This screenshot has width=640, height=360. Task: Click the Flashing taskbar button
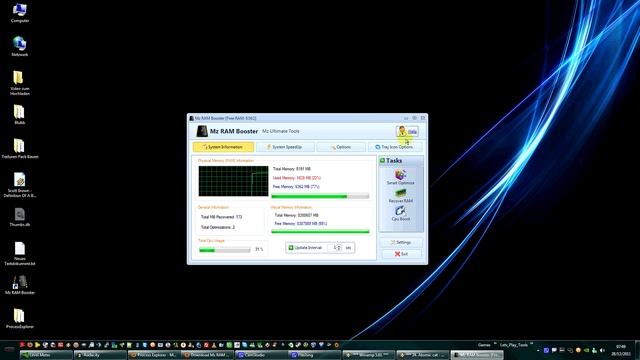(x=315, y=355)
